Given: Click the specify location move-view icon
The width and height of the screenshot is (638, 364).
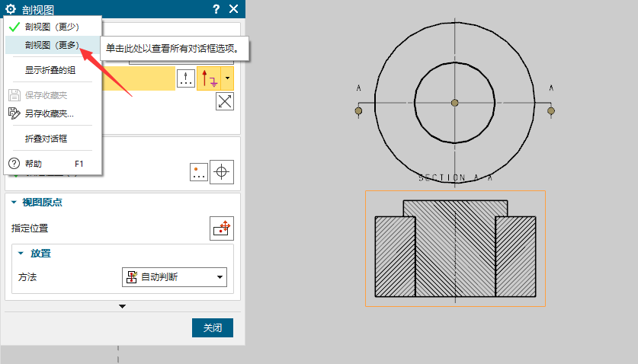Looking at the screenshot, I should [222, 228].
